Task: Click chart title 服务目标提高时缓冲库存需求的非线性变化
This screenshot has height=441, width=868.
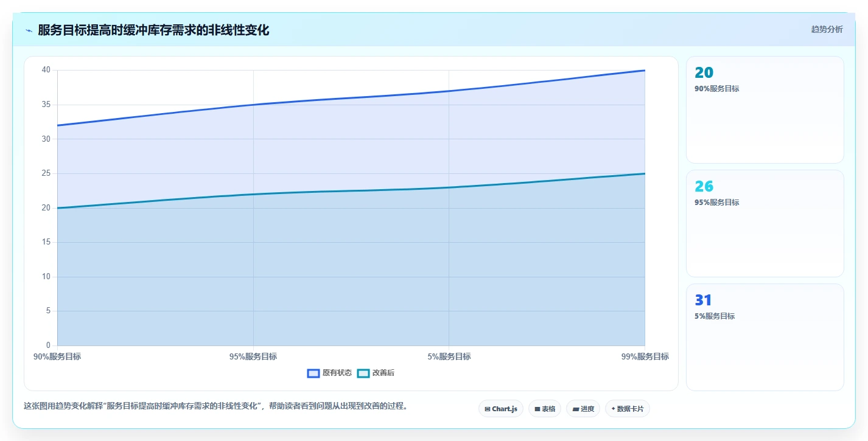Action: click(153, 30)
